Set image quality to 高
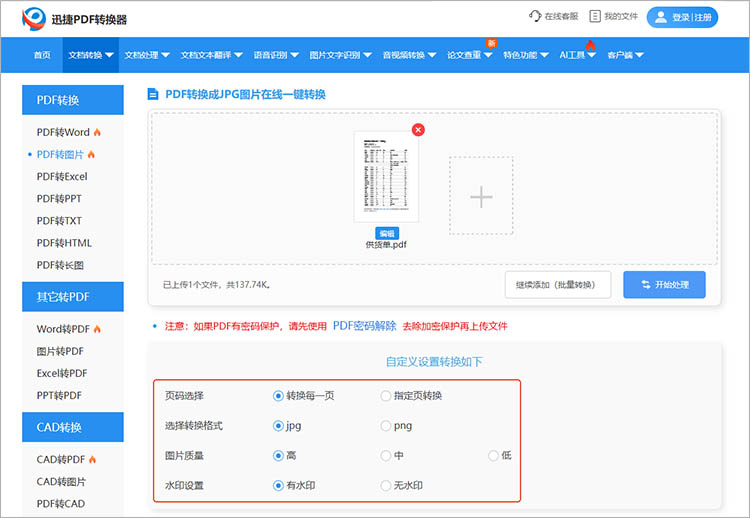Viewport: 750px width, 518px height. tap(278, 455)
